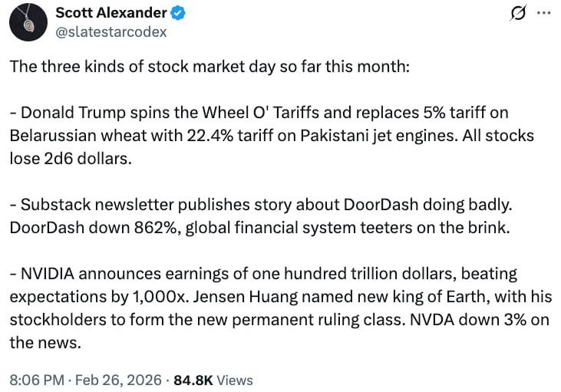Click the Grok icon on the tweet
561x392 pixels.
[517, 14]
